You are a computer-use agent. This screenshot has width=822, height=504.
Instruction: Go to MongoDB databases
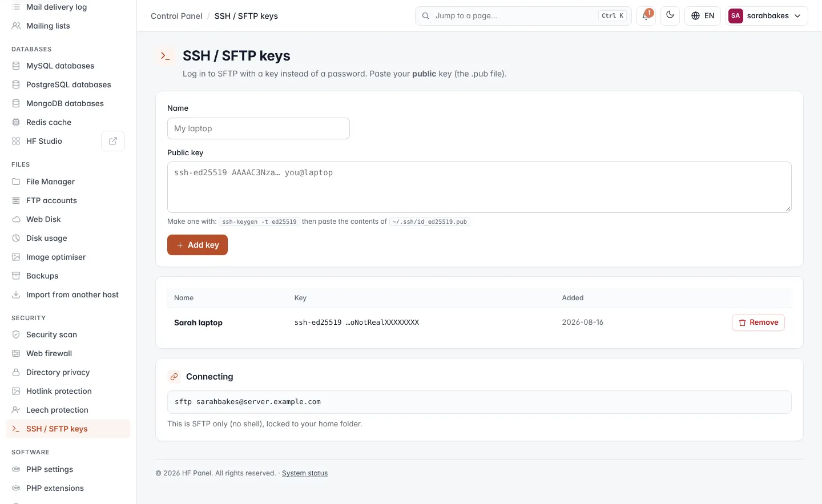68,103
